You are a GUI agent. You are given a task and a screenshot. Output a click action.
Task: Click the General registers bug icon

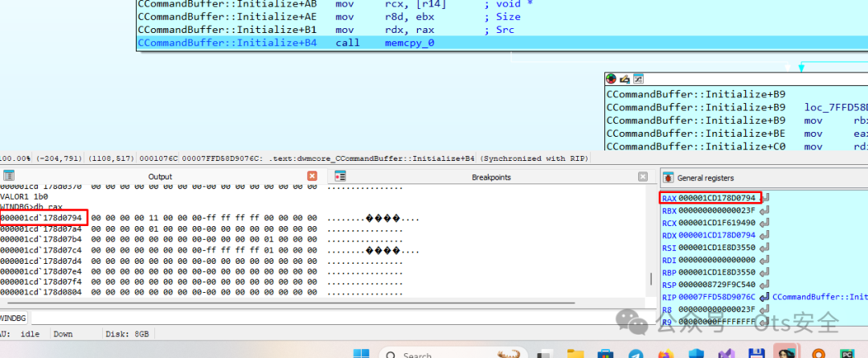pyautogui.click(x=668, y=177)
